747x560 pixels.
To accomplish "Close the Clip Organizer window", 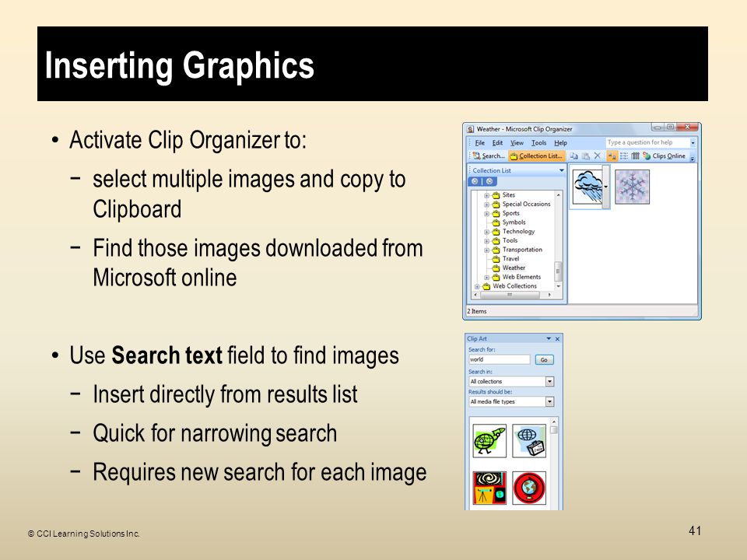I will point(687,127).
